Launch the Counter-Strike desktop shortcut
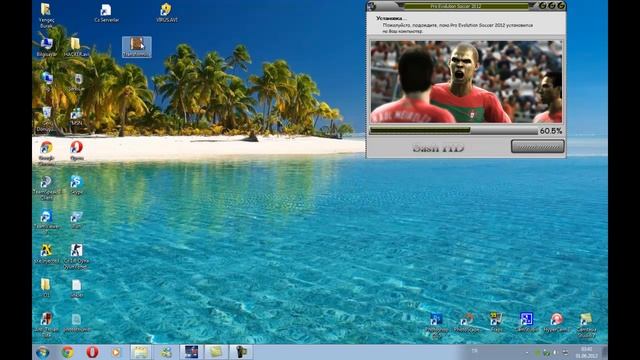The width and height of the screenshot is (640, 360). coord(76,256)
